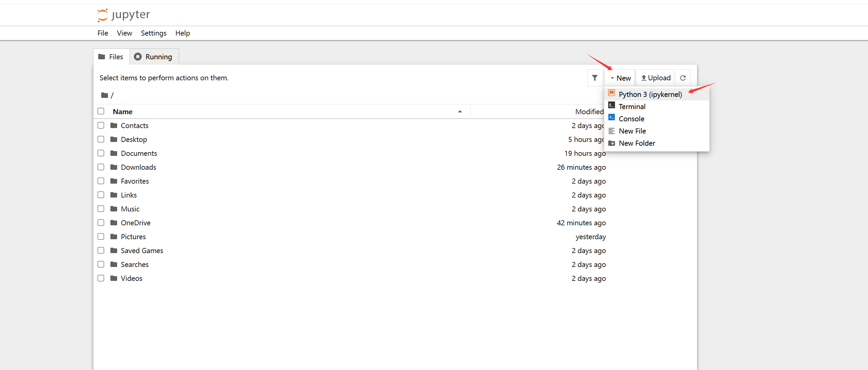868x370 pixels.
Task: Choose New File from the dropdown
Action: coord(632,131)
